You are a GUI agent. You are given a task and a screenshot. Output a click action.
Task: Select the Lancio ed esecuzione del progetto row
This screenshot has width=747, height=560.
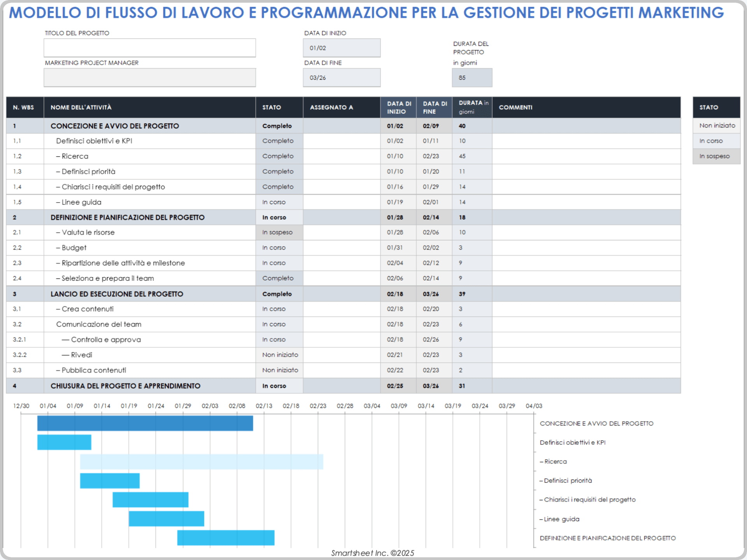pyautogui.click(x=344, y=294)
